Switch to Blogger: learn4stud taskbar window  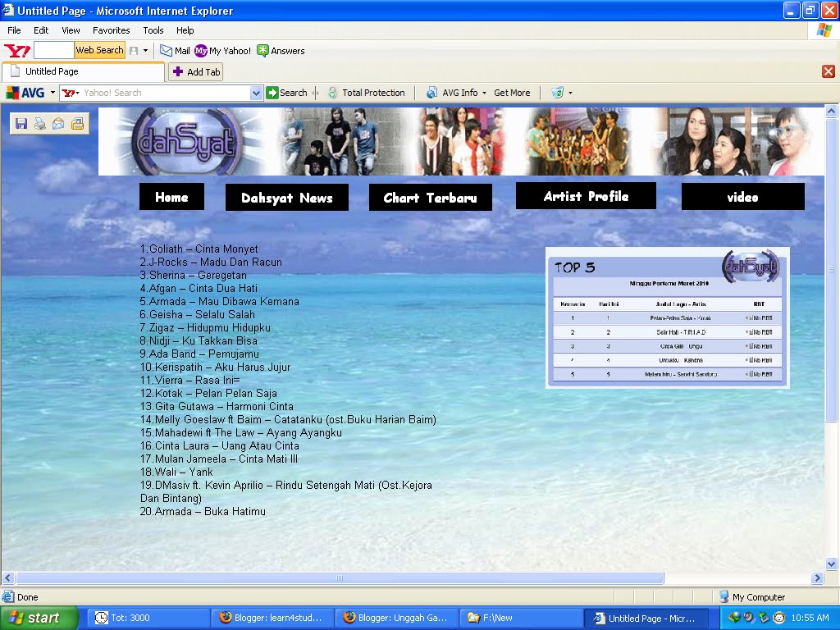pyautogui.click(x=272, y=618)
